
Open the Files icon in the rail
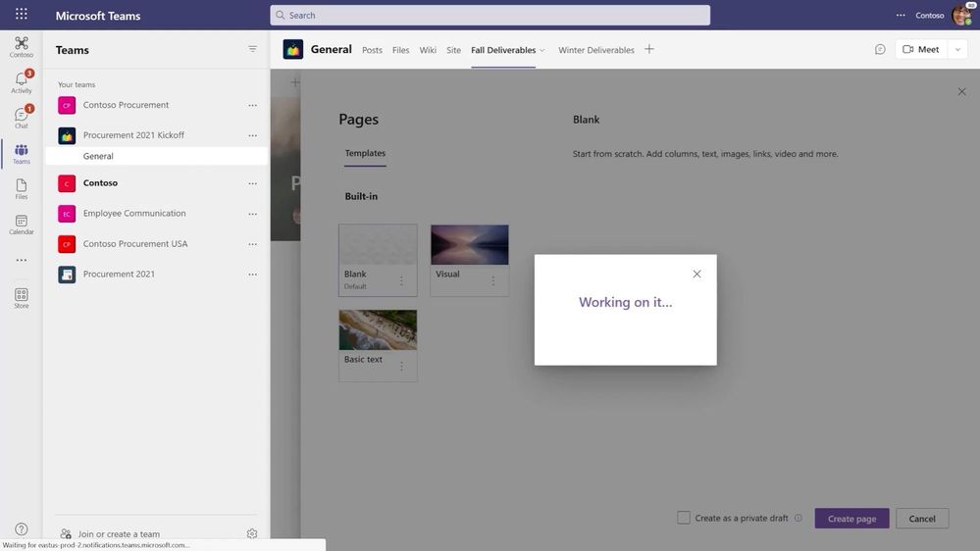(22, 188)
